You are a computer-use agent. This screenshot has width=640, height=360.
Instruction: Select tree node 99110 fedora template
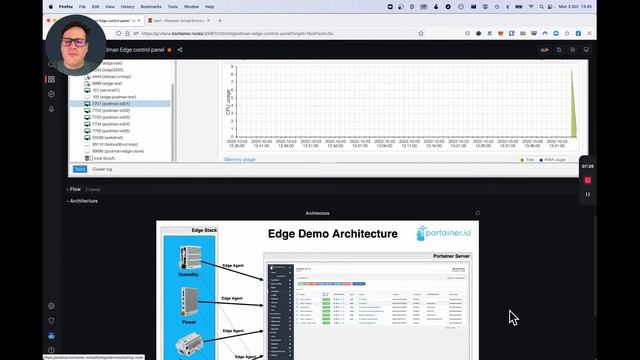(115, 144)
